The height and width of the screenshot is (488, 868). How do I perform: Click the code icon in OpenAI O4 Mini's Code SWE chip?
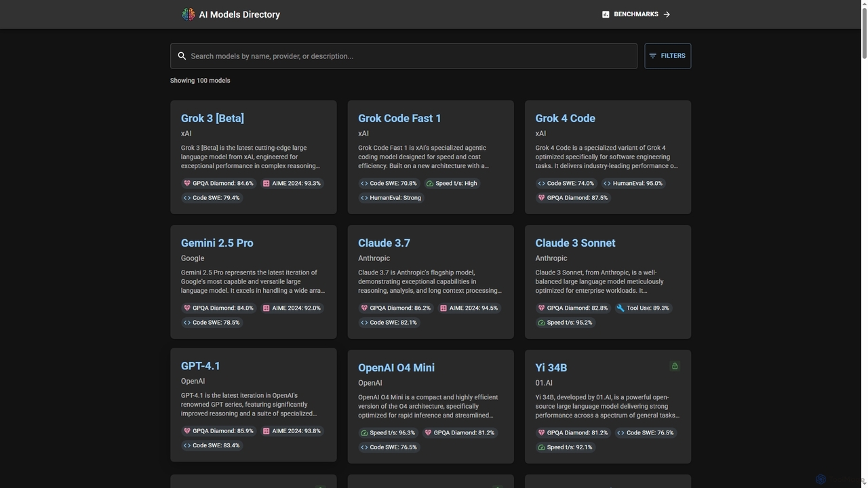(364, 447)
